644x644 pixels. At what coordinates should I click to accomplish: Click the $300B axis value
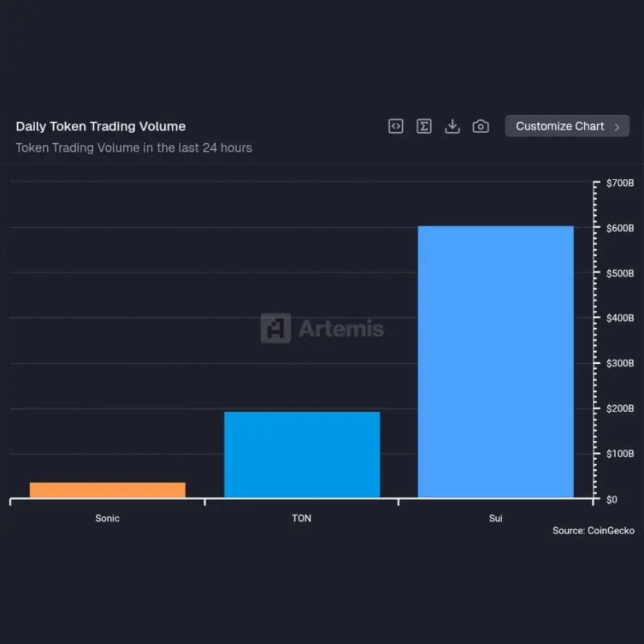620,363
